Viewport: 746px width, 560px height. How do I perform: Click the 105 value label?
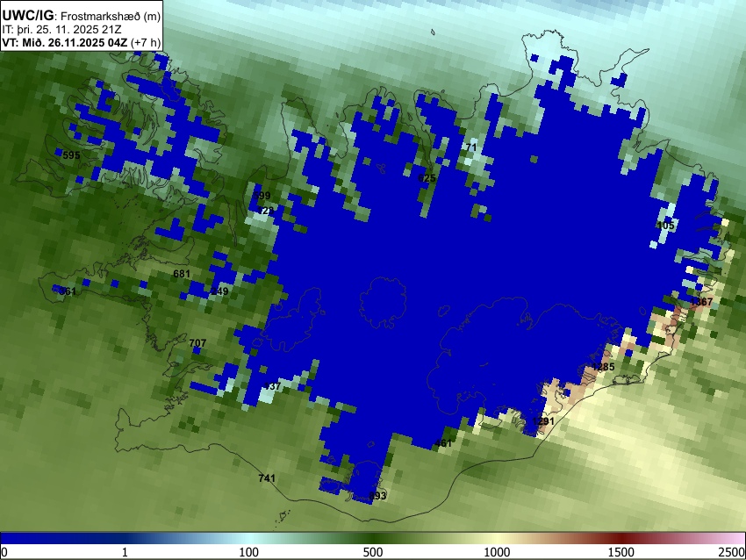click(665, 226)
